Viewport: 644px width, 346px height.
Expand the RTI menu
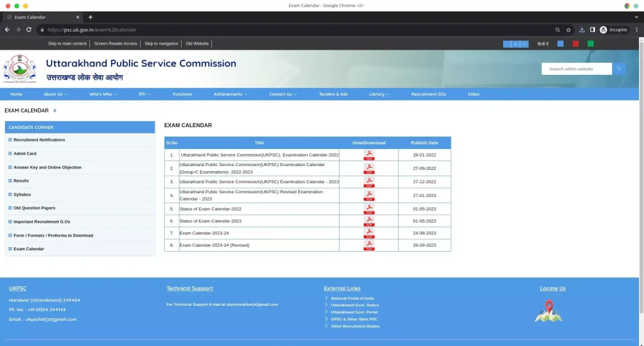145,94
